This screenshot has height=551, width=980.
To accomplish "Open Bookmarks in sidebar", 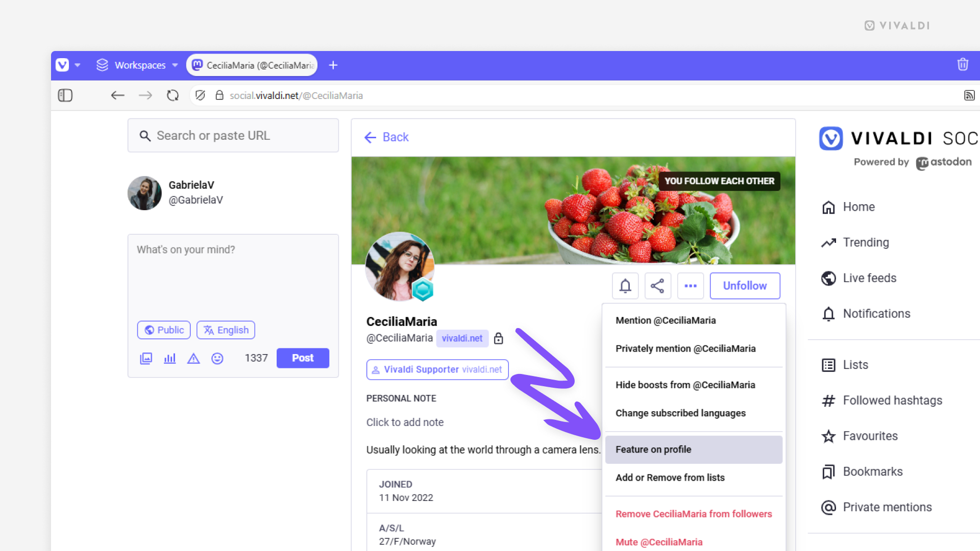I will (x=862, y=472).
